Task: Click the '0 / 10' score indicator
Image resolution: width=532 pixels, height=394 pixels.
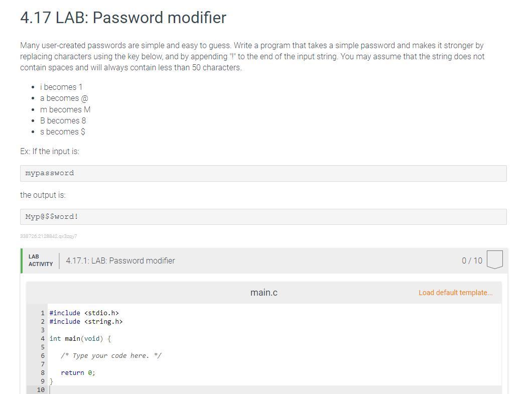Action: point(472,261)
